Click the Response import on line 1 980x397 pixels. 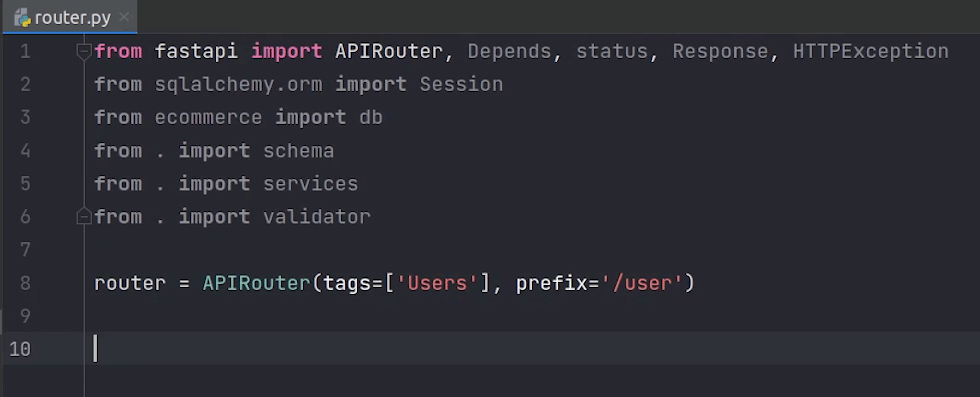pos(720,51)
